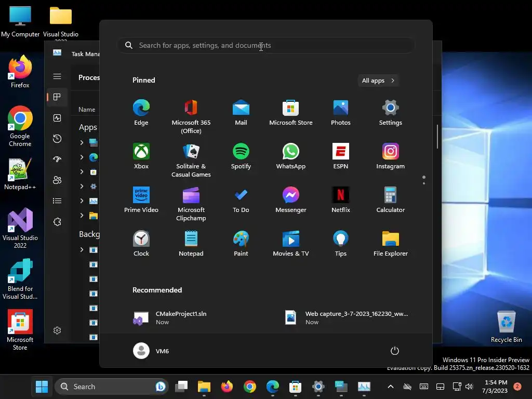Open Movies & TV

click(291, 243)
